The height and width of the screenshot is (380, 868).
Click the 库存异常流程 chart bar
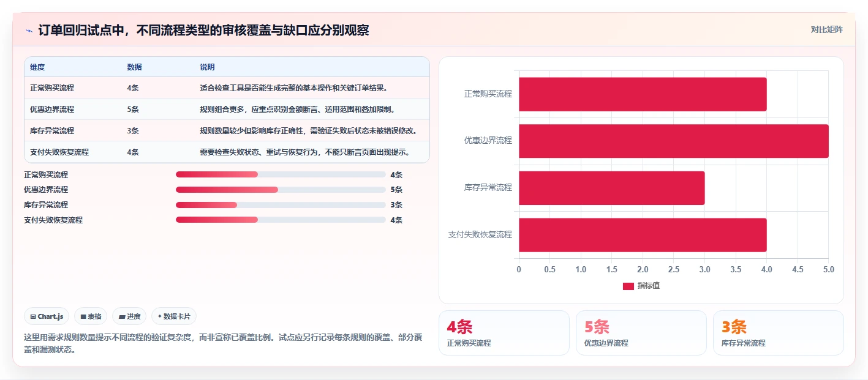(x=612, y=188)
